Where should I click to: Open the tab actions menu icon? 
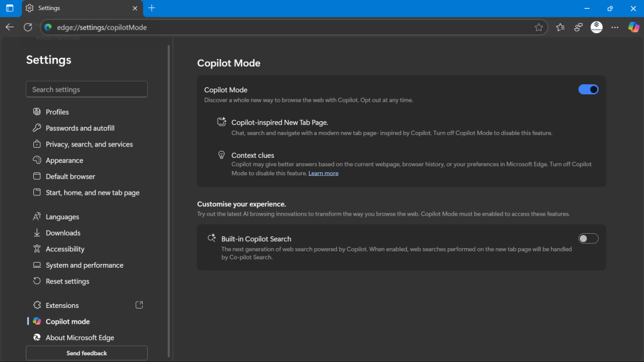10,8
